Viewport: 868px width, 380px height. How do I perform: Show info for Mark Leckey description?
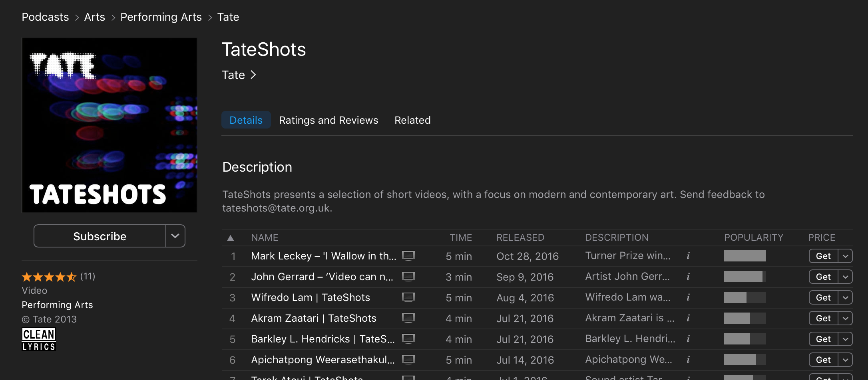click(688, 256)
